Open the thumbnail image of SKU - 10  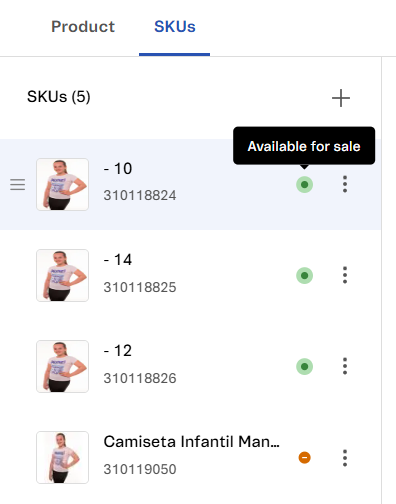pos(62,184)
